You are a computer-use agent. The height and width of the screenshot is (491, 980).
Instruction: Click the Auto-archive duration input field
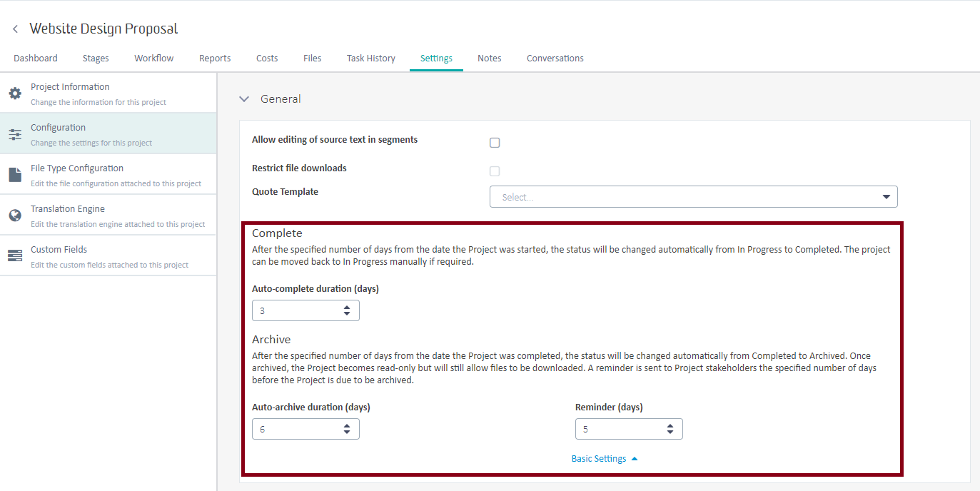click(305, 429)
